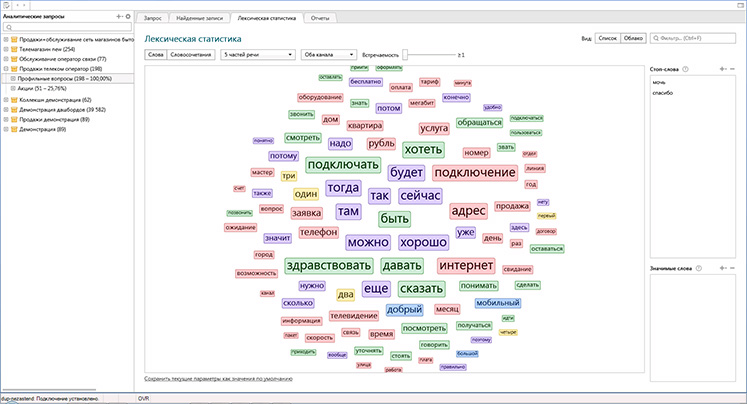The height and width of the screenshot is (404, 747).
Task: Click the word хотеть in the cloud
Action: tap(423, 150)
